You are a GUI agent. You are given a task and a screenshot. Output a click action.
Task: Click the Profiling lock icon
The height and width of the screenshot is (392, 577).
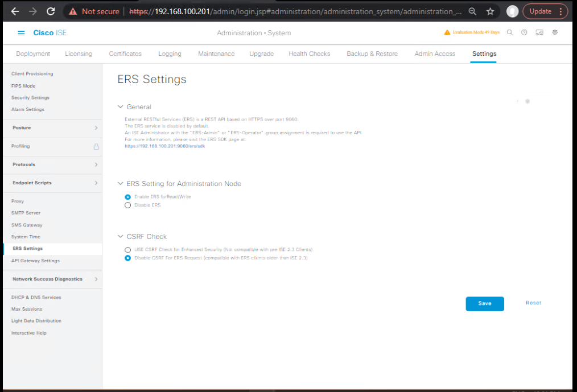(96, 146)
